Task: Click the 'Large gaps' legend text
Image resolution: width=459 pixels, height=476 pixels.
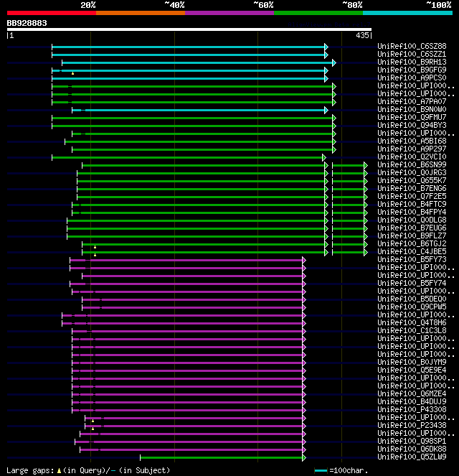Action: [30, 470]
